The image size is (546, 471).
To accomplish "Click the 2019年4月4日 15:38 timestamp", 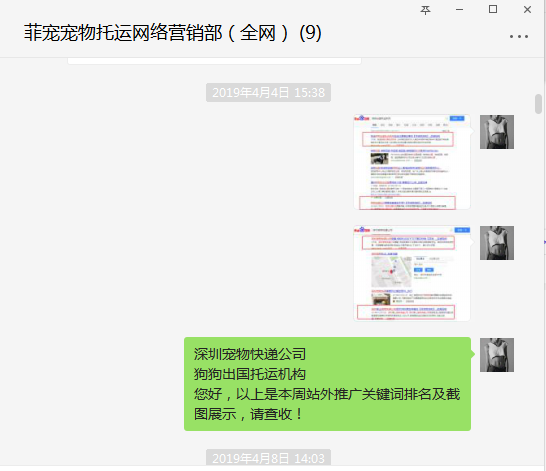I will click(x=268, y=93).
